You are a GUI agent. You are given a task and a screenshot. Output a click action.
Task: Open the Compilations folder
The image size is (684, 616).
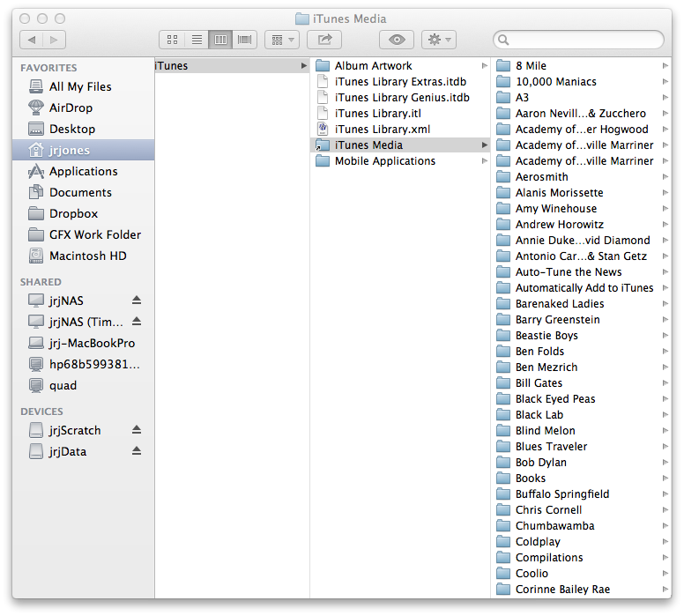click(582, 558)
